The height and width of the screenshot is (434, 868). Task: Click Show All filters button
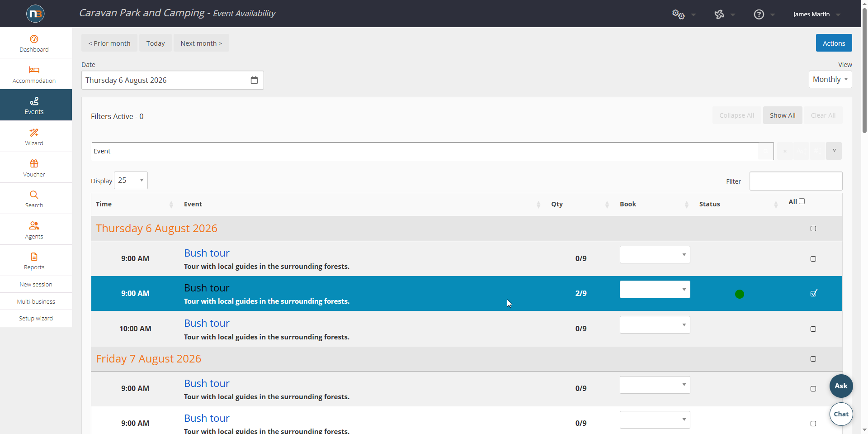pyautogui.click(x=783, y=115)
